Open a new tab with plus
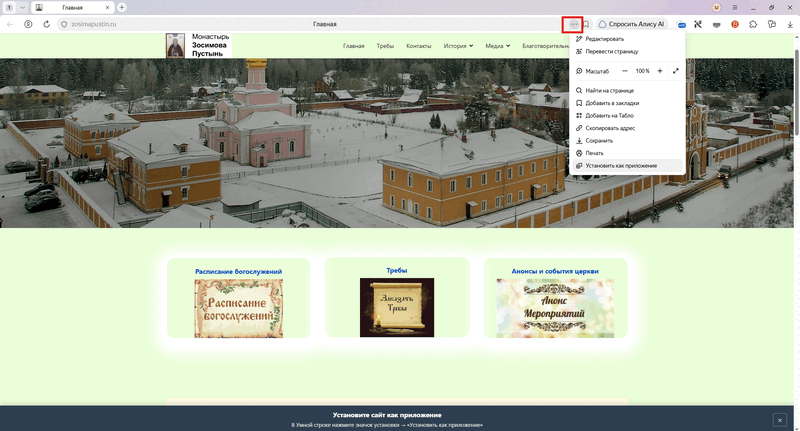800x431 pixels. click(x=121, y=8)
